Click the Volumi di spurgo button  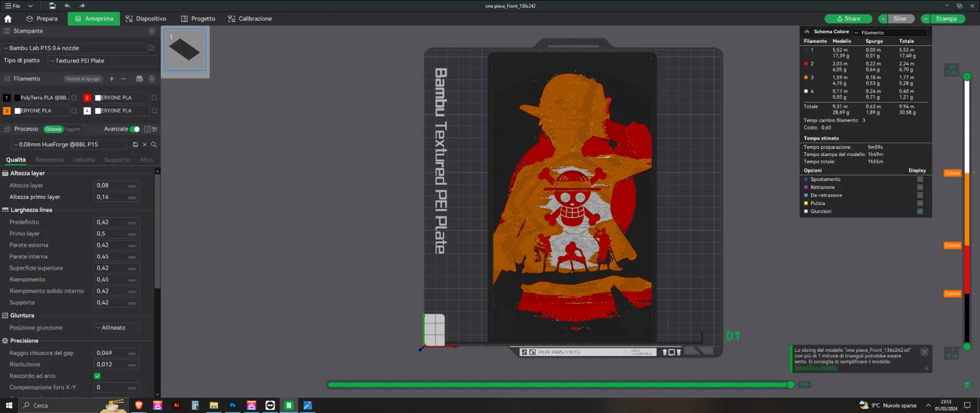point(83,79)
